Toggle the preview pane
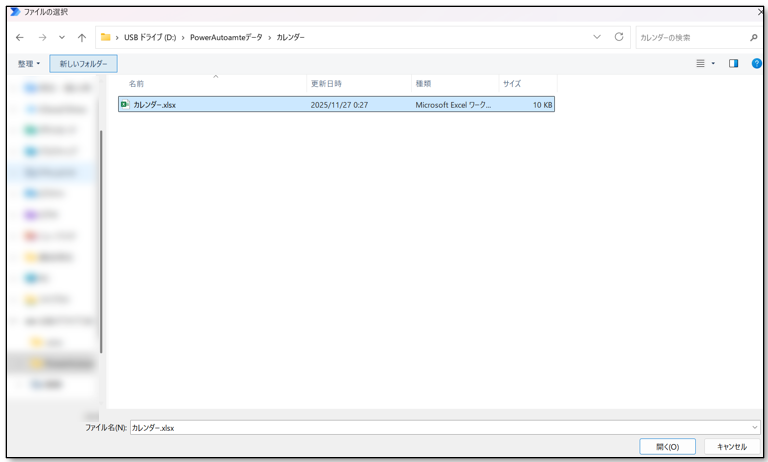 tap(733, 64)
